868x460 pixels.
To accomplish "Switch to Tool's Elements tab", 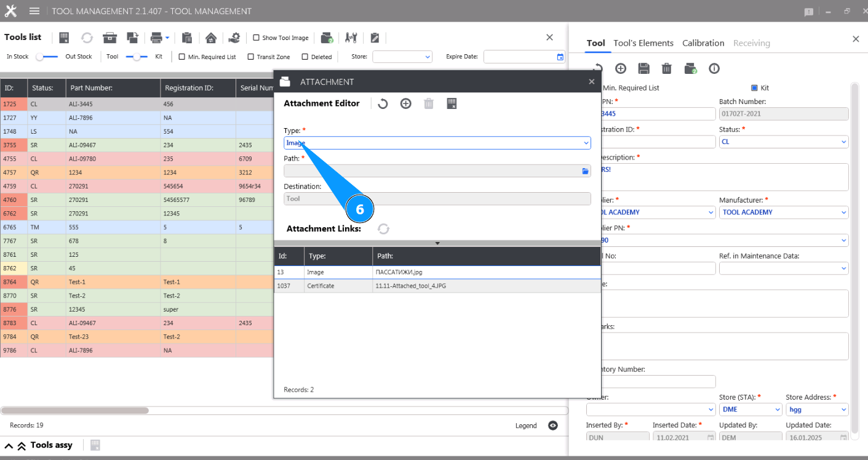I will coord(643,43).
